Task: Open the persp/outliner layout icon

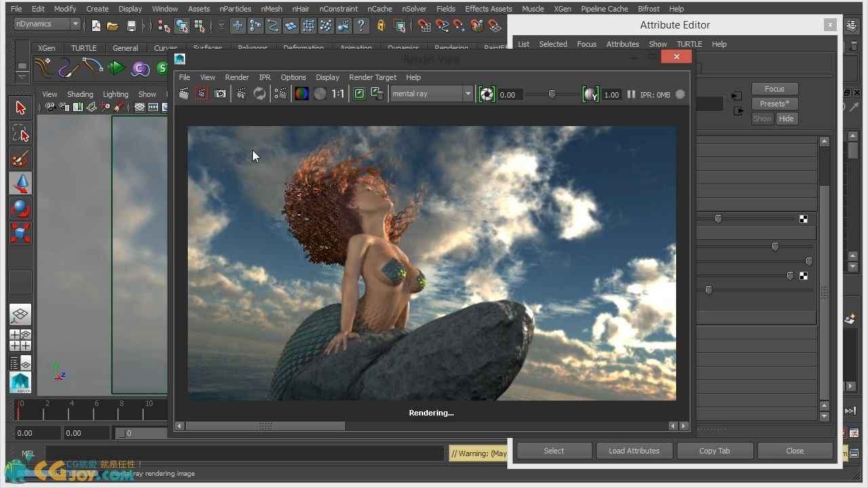Action: point(20,363)
